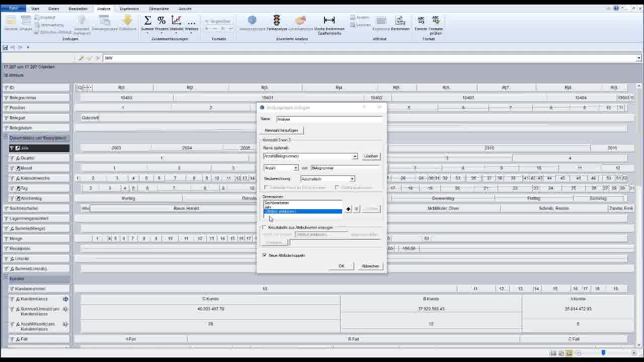Click the pencil edit icon in formula bar

click(81, 58)
